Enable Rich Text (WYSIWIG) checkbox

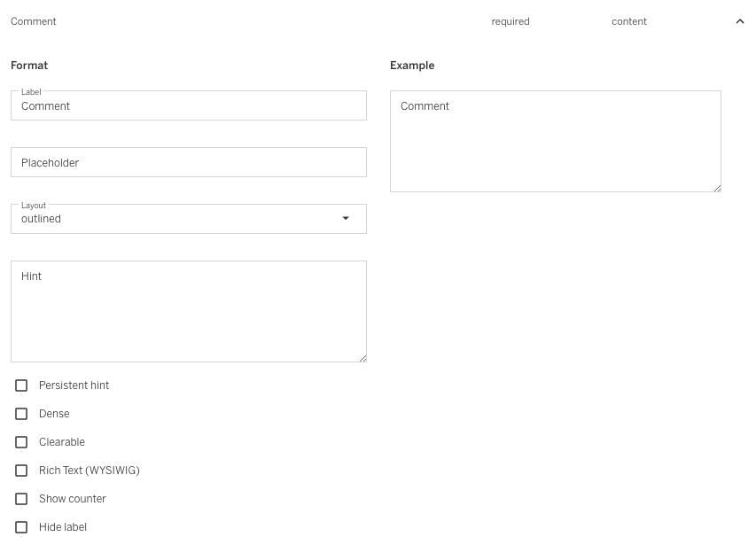[21, 471]
